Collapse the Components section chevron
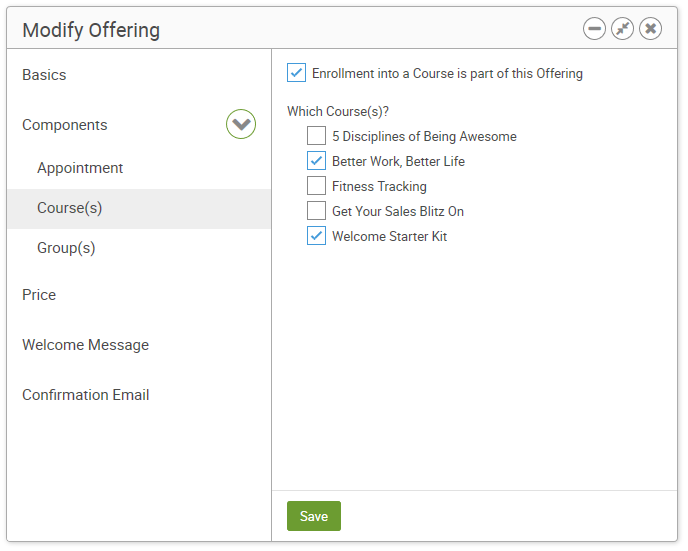Screen dimensions: 688x551 pos(241,124)
